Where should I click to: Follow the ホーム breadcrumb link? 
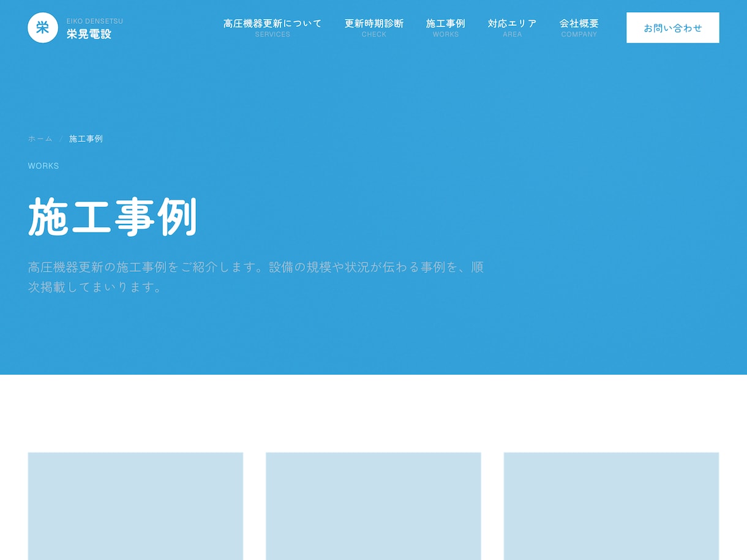coord(40,139)
